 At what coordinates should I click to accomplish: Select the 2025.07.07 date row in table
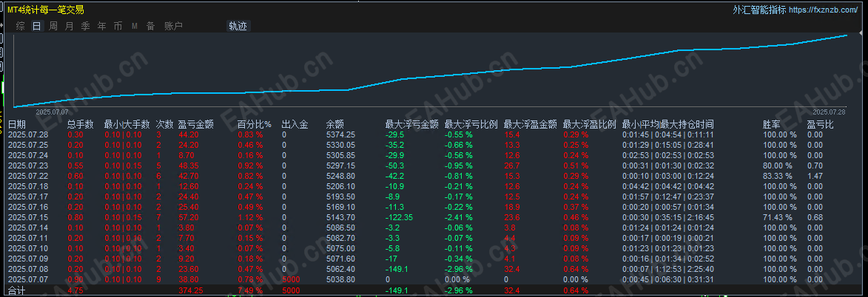tap(28, 279)
